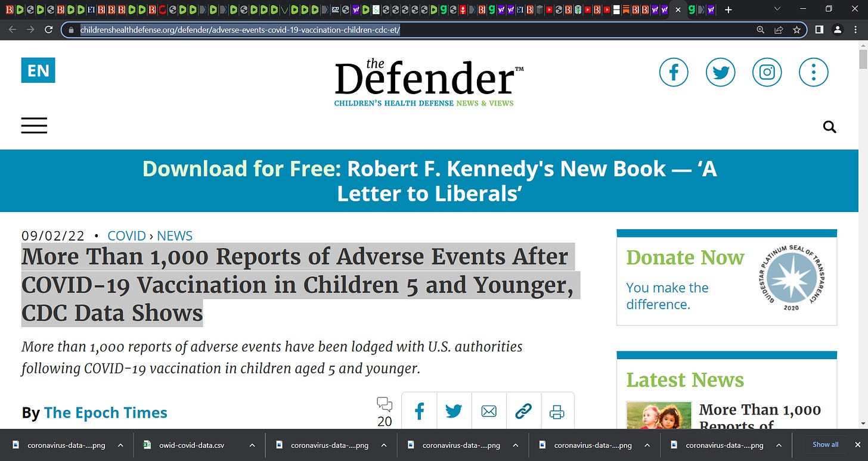Open browser zoom indicator in address bar
The image size is (868, 461).
pos(761,30)
